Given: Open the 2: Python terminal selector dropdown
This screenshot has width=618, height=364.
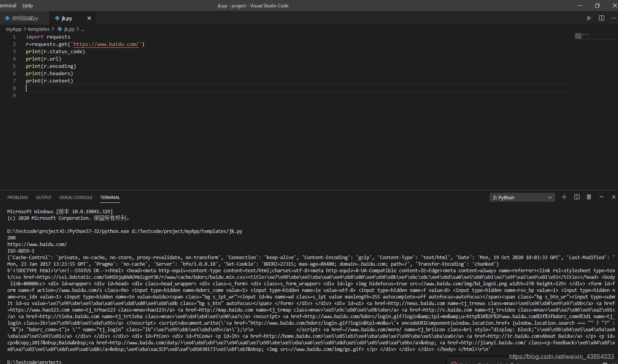Looking at the screenshot, I should [x=522, y=197].
